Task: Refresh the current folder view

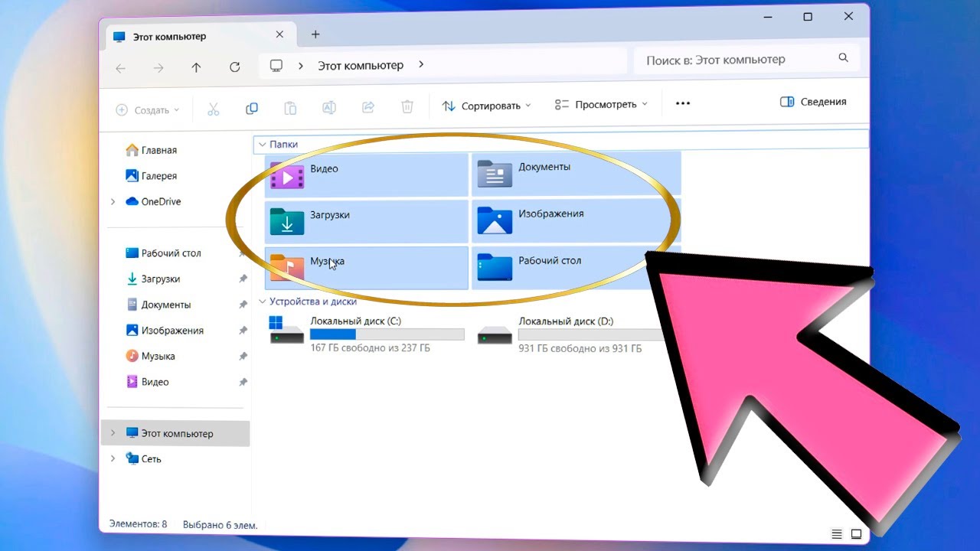Action: [235, 67]
